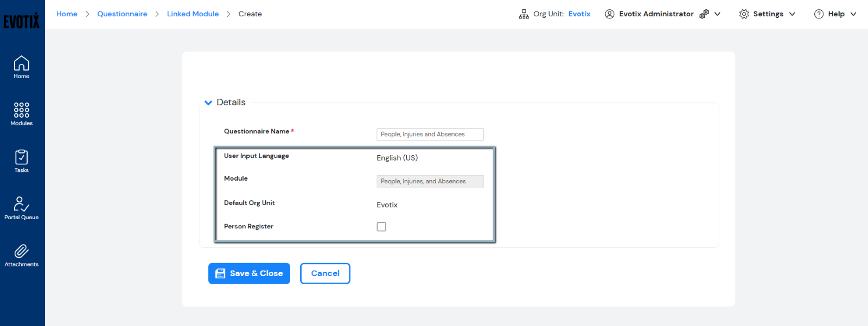Go to Linked Module breadcrumb link

pos(193,14)
